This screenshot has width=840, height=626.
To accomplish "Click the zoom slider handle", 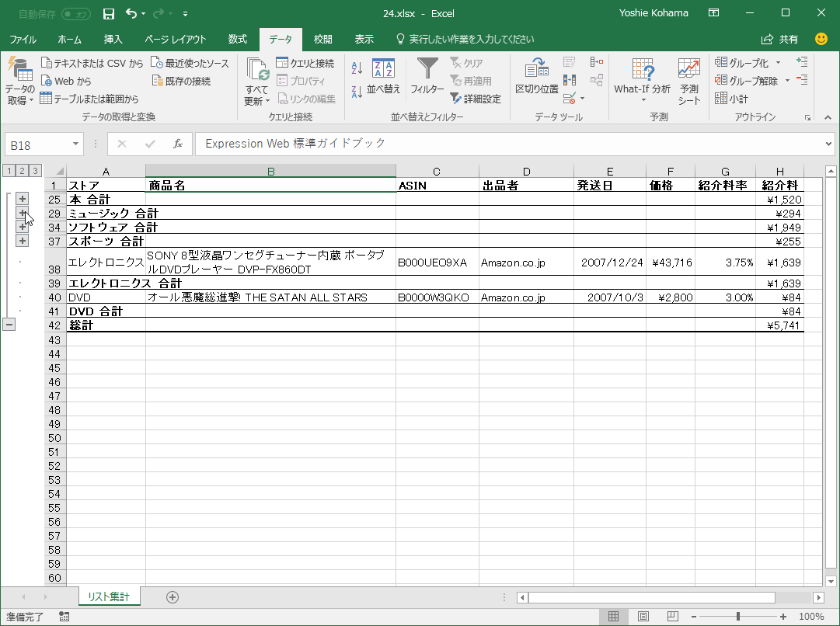I will point(738,617).
